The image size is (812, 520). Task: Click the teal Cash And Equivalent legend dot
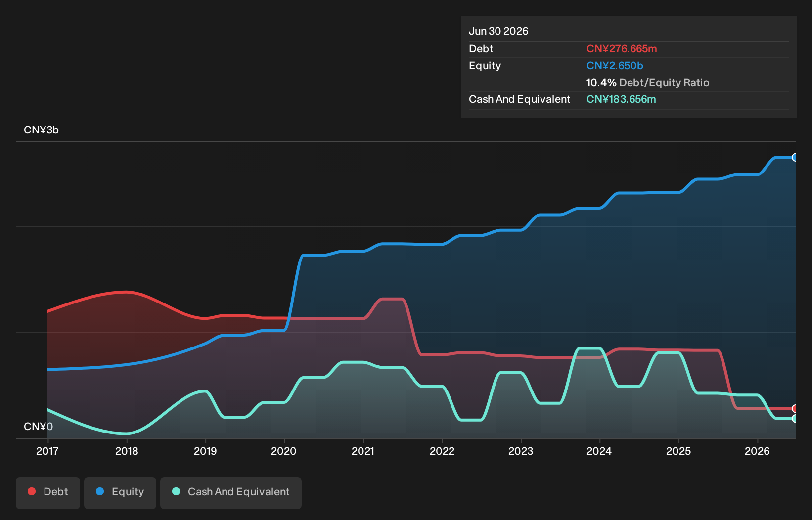(x=176, y=491)
